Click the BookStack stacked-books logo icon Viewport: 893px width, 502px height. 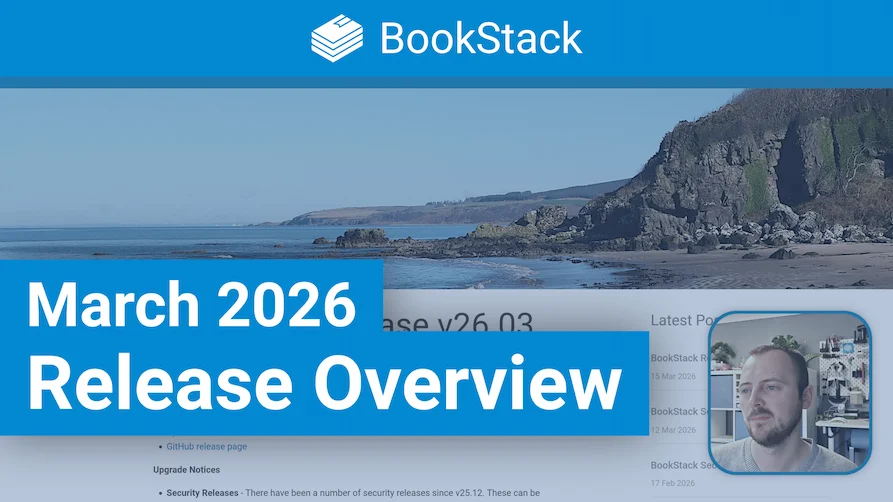coord(336,38)
